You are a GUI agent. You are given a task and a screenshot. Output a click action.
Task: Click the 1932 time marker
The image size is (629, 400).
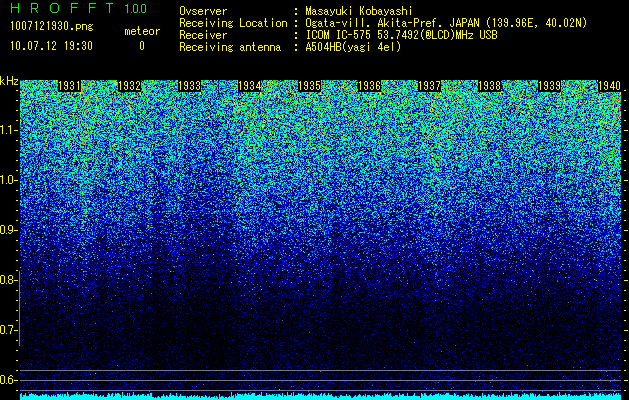click(x=130, y=86)
